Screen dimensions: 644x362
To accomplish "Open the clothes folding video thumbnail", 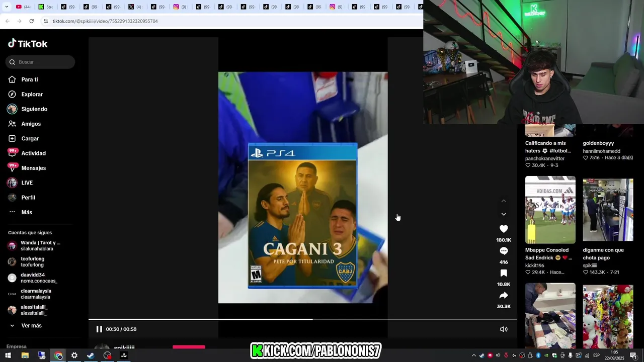I will pyautogui.click(x=550, y=315).
